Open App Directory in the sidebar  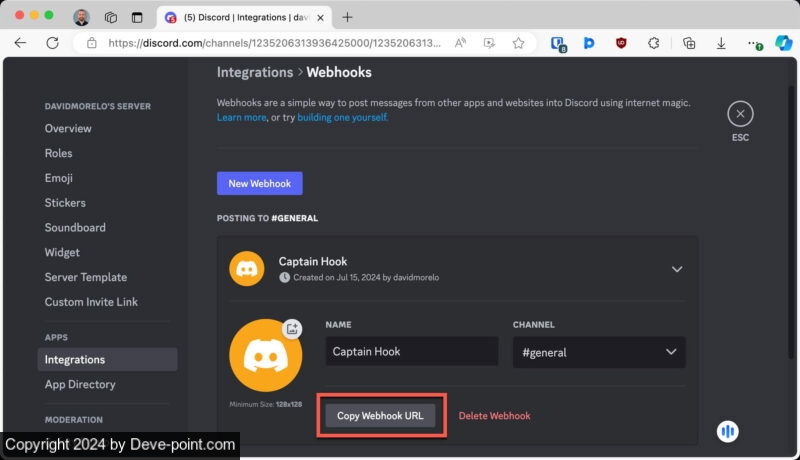[x=80, y=384]
